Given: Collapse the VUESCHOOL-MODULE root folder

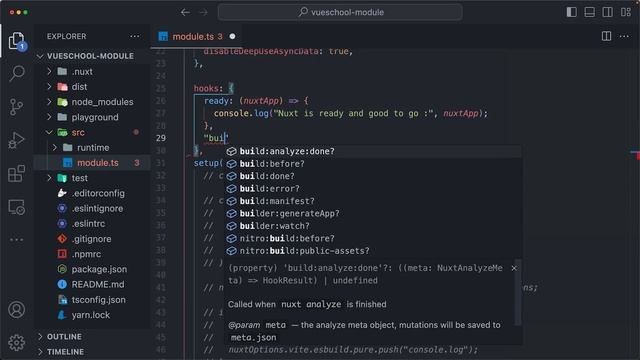Looking at the screenshot, I should 40,56.
